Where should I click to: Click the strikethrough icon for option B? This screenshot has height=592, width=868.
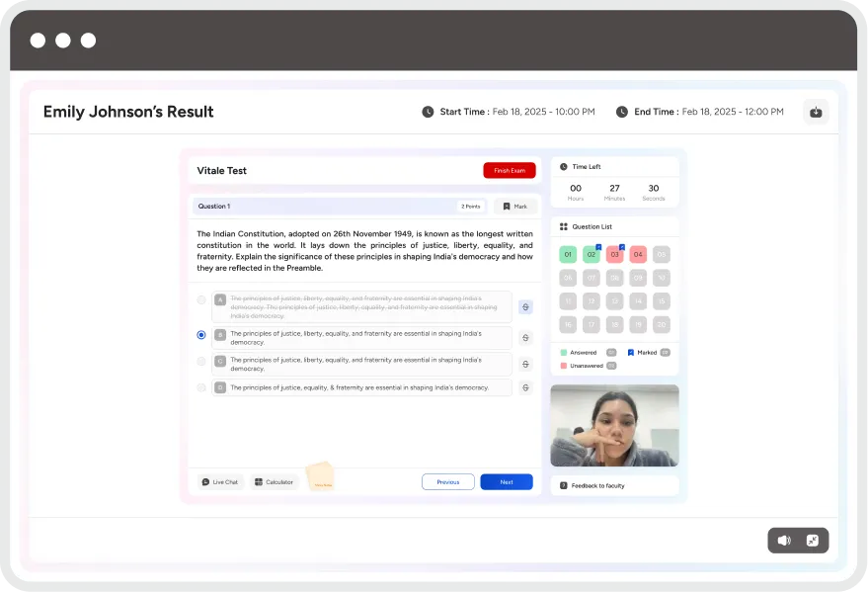point(525,338)
